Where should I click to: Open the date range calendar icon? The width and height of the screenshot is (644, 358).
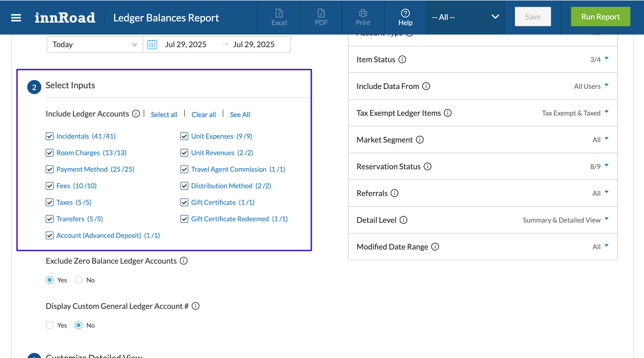[152, 45]
